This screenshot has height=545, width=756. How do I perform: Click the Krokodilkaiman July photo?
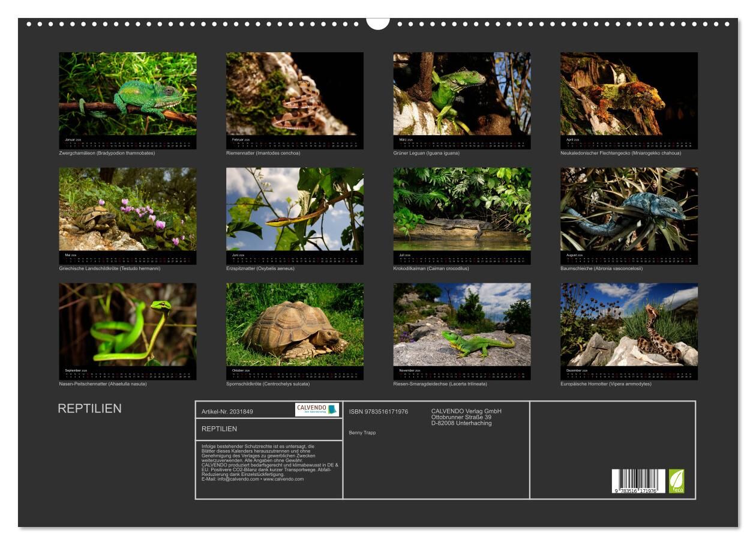[x=462, y=209]
